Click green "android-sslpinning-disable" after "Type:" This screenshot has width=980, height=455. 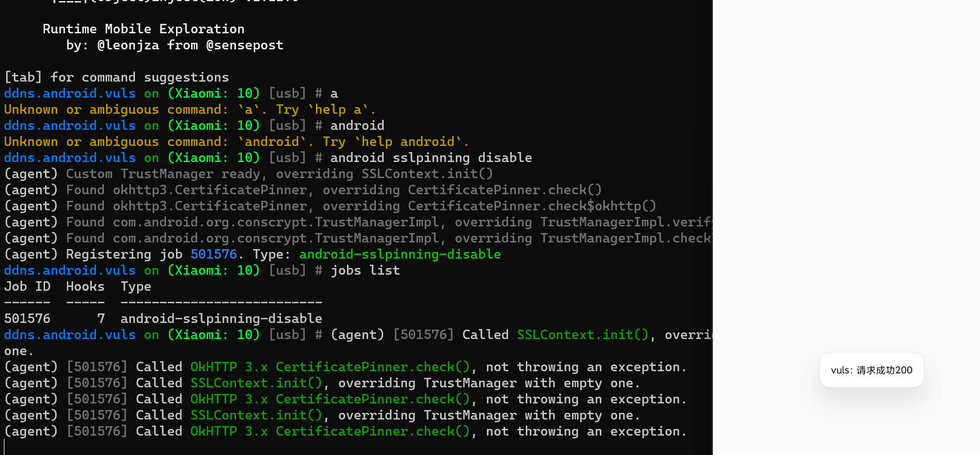[x=400, y=254]
